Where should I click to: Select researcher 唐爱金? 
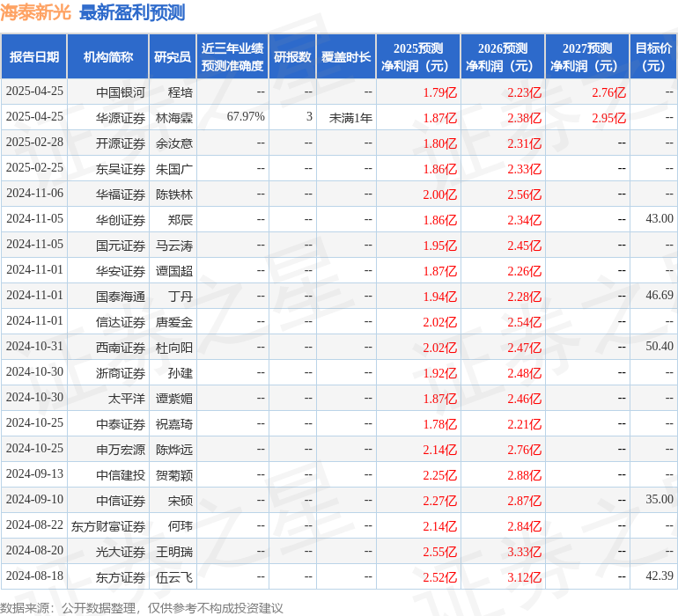click(174, 321)
